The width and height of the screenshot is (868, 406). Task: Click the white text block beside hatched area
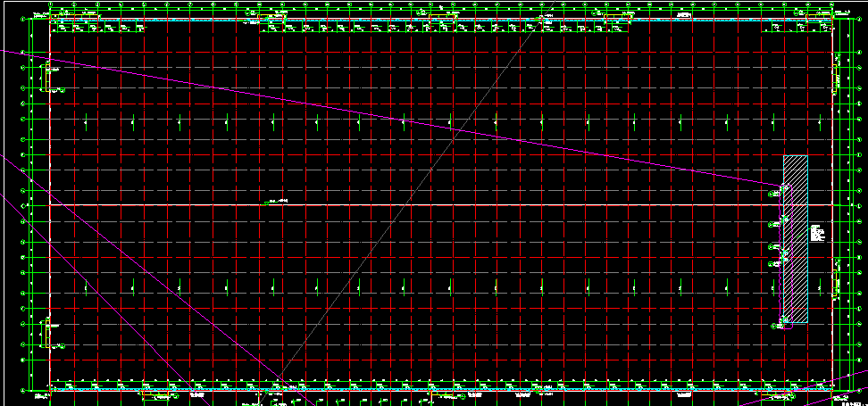click(x=816, y=235)
